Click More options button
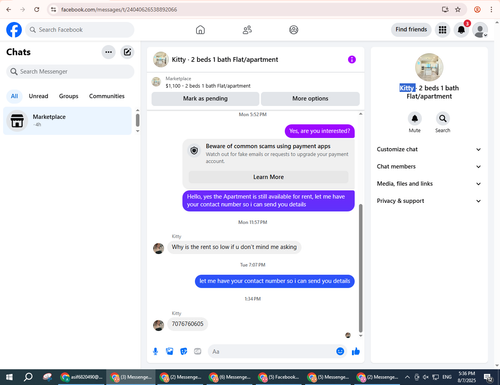The height and width of the screenshot is (385, 500). (x=310, y=99)
